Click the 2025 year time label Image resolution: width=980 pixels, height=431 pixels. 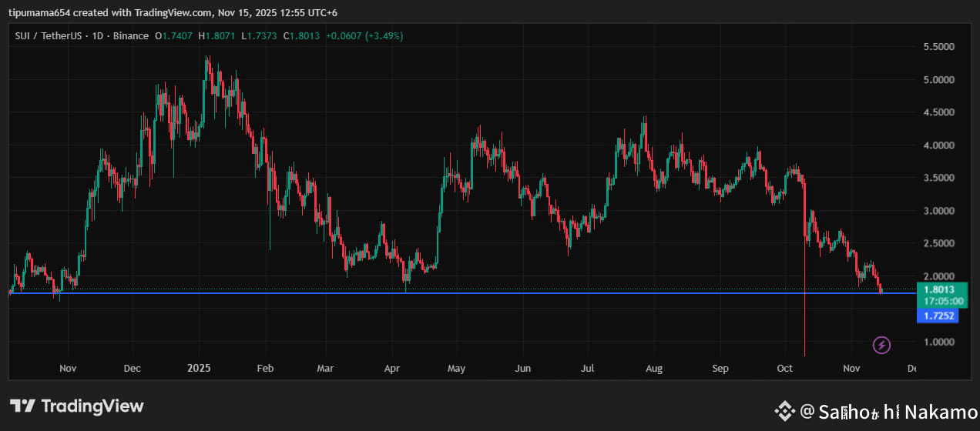tap(199, 369)
